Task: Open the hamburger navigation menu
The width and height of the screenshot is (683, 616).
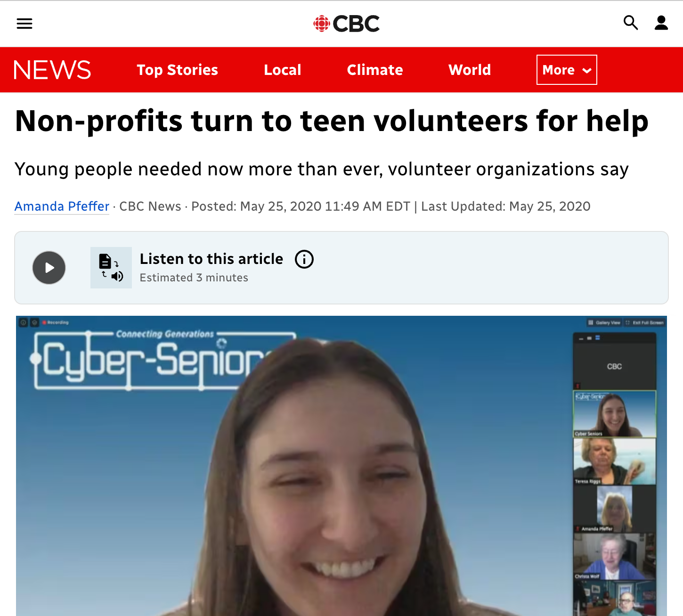Action: [x=24, y=24]
